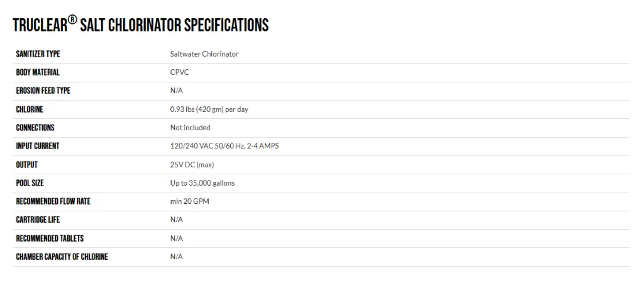The image size is (644, 285).
Task: Click the Chlorine row label
Action: click(30, 109)
